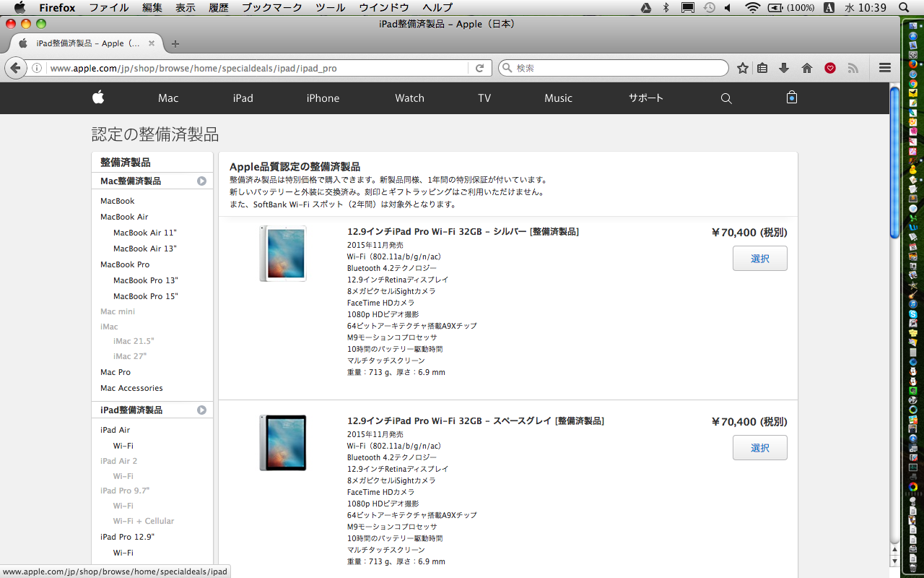Bookmark this page with the star icon
924x578 pixels.
tap(743, 68)
